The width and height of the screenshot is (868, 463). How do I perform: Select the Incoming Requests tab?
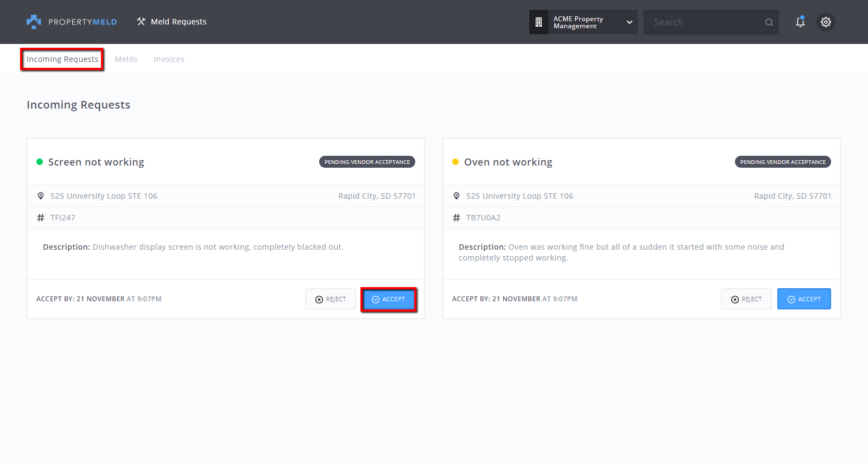click(62, 59)
